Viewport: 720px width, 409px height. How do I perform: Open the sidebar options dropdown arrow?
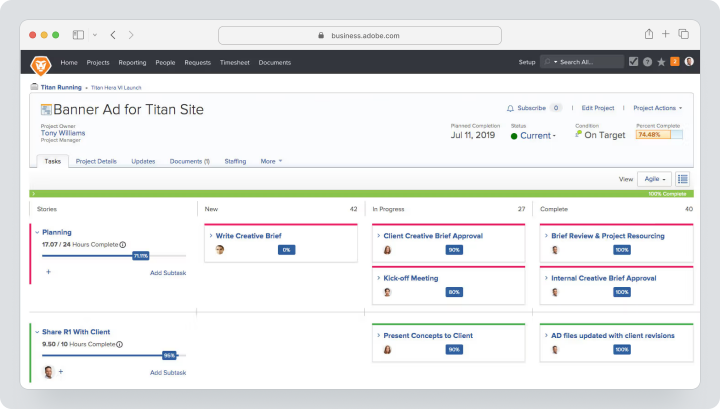pyautogui.click(x=95, y=35)
